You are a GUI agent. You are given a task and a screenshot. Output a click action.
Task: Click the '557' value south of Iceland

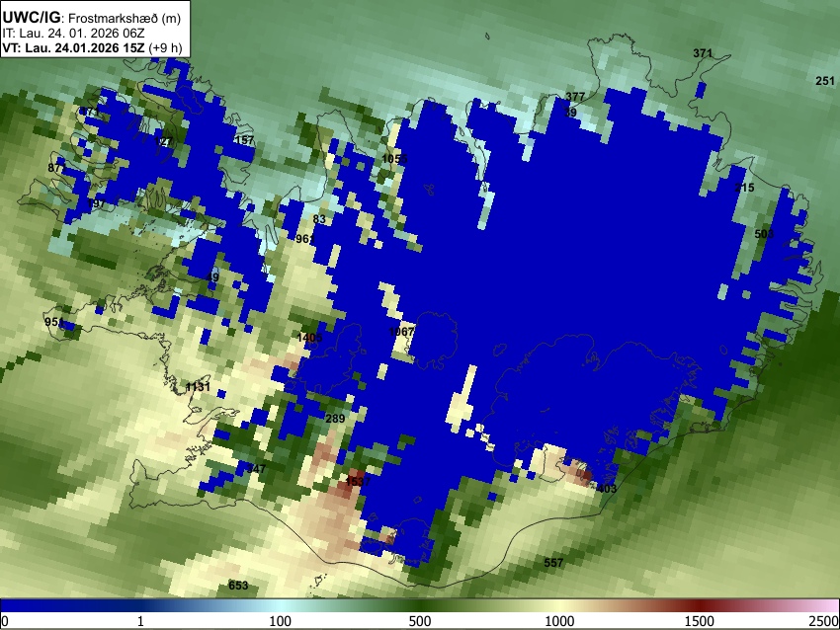(x=553, y=563)
